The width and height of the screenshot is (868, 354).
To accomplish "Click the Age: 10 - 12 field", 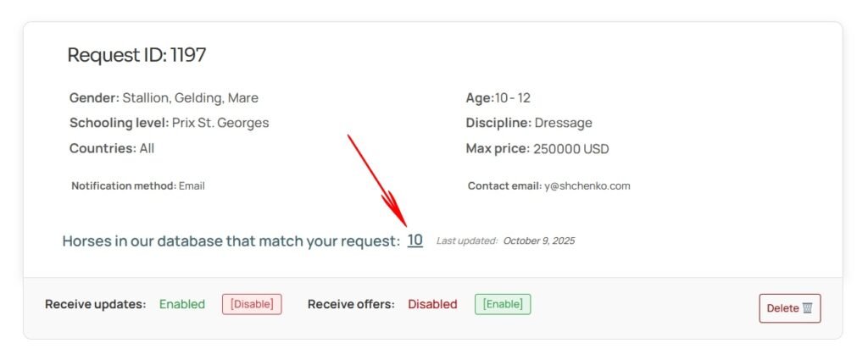I will [498, 98].
